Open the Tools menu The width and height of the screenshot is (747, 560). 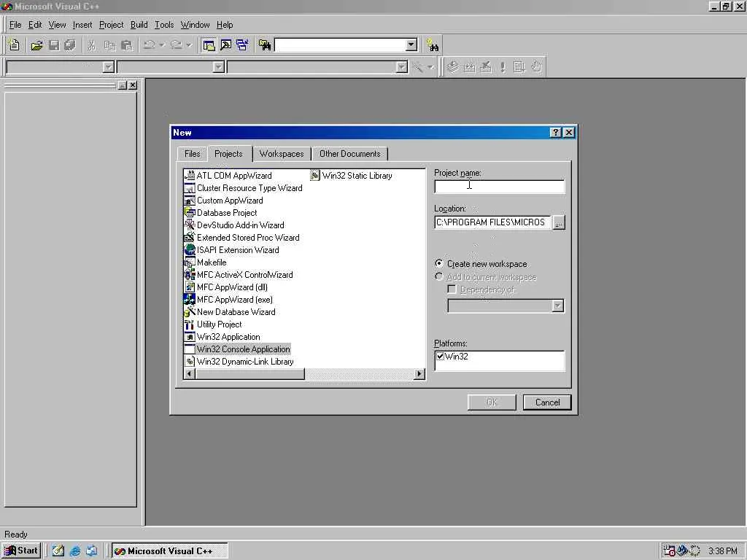click(164, 25)
